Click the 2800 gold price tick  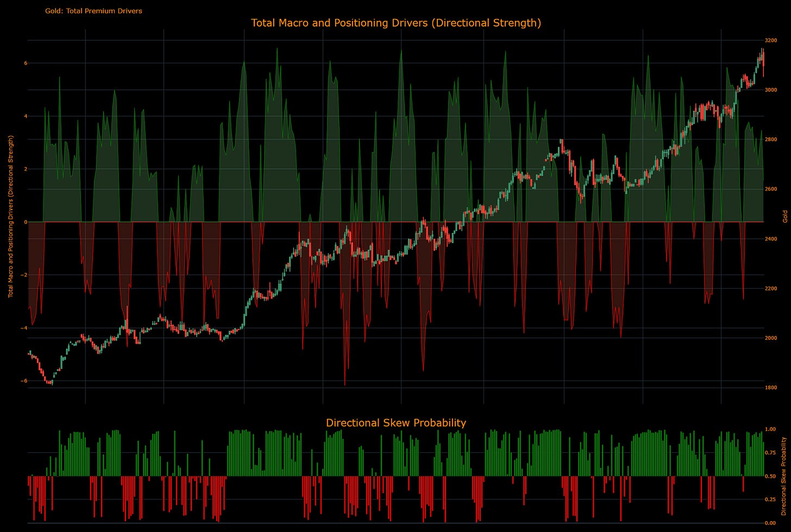[771, 140]
